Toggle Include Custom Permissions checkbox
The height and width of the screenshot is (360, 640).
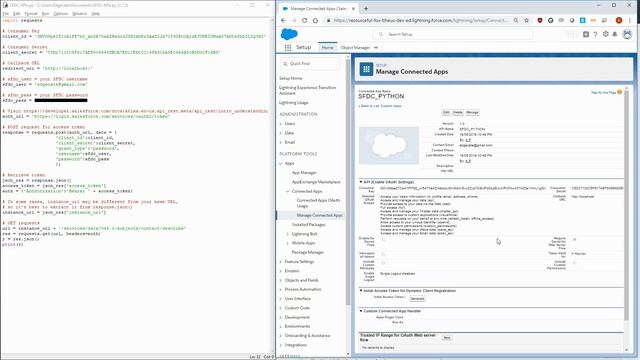tap(574, 262)
